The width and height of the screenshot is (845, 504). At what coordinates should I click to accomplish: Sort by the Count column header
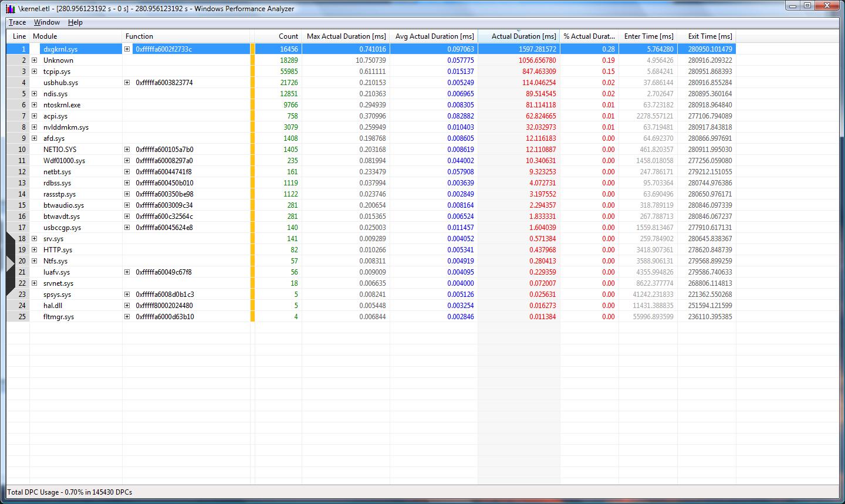click(278, 36)
